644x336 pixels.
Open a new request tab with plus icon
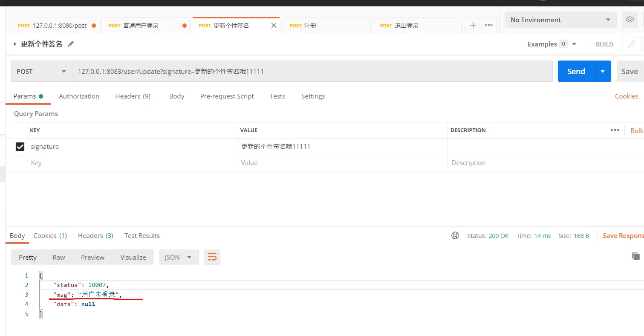coord(473,26)
